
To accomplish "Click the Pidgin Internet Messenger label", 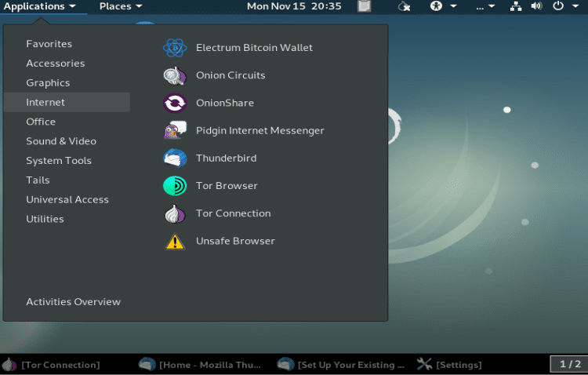I will [260, 131].
